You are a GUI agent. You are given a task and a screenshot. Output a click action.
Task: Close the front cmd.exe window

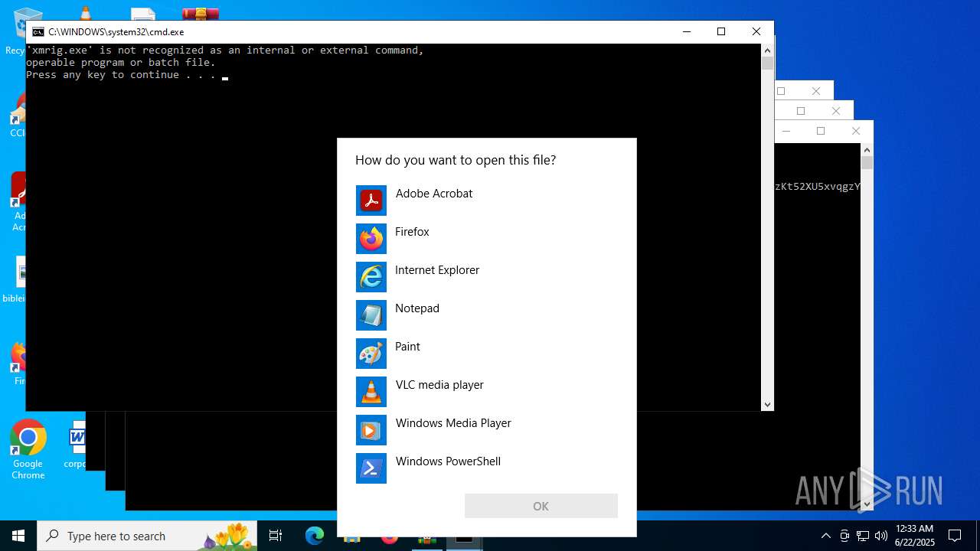pos(756,31)
